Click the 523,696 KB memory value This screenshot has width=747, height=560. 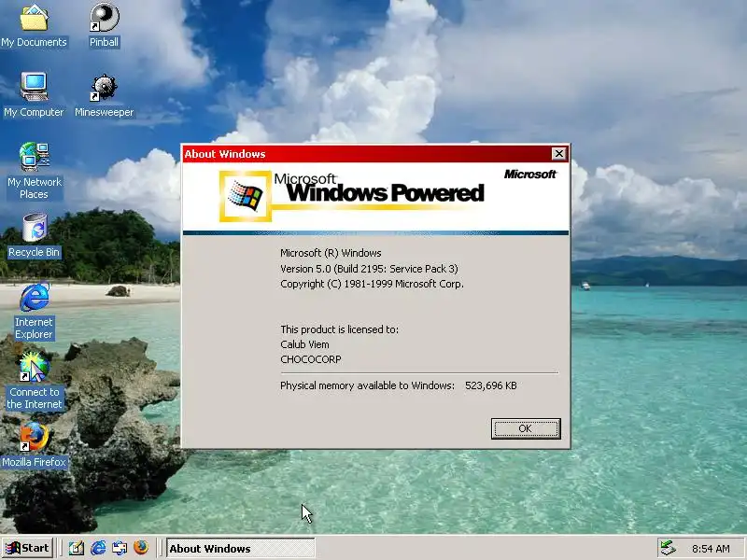click(491, 385)
